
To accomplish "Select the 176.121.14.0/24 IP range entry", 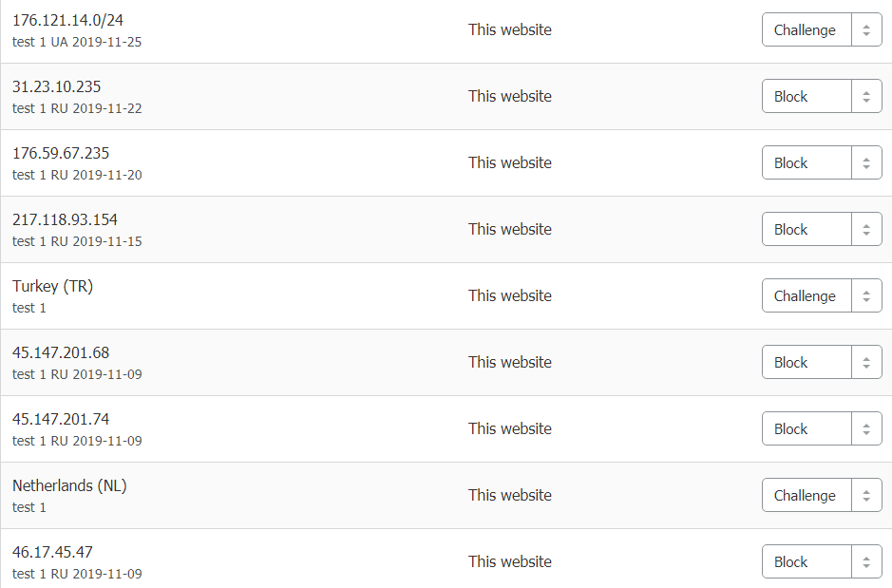I will (x=67, y=20).
